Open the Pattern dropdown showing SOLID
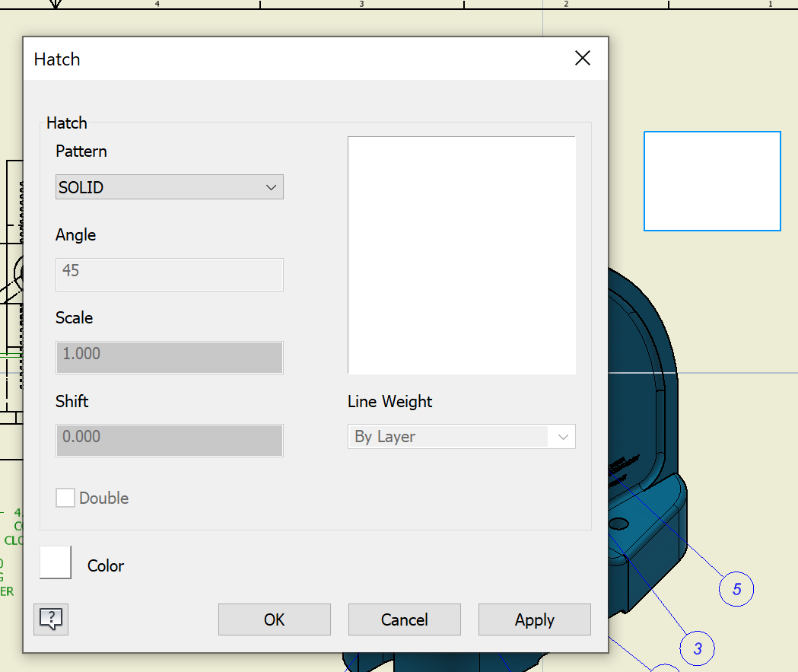 pyautogui.click(x=169, y=186)
